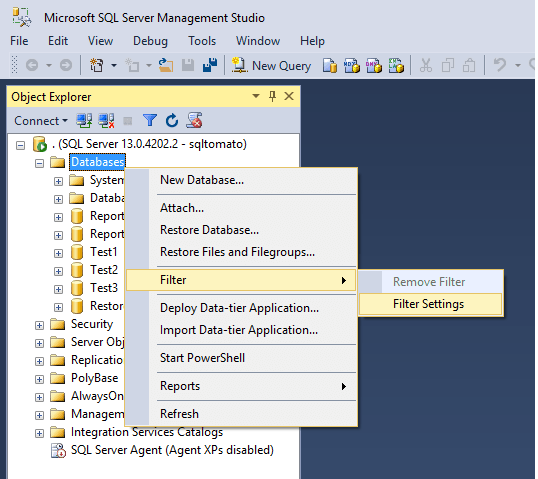The height and width of the screenshot is (479, 538).
Task: Choose Filter Settings from the submenu
Action: (430, 304)
